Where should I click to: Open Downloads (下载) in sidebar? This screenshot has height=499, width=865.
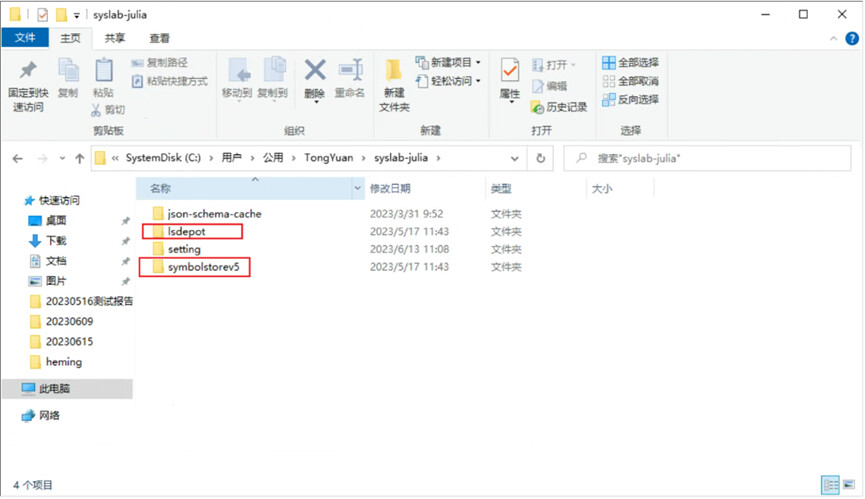click(x=55, y=241)
